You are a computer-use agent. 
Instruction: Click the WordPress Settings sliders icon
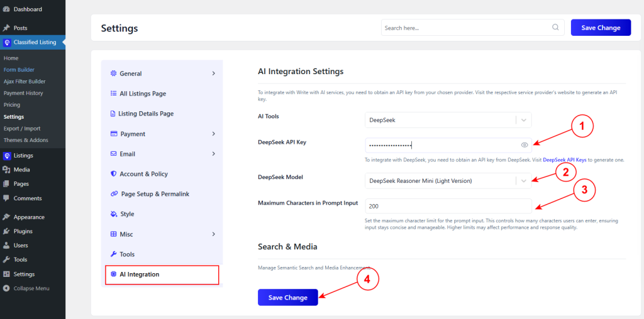pos(6,274)
